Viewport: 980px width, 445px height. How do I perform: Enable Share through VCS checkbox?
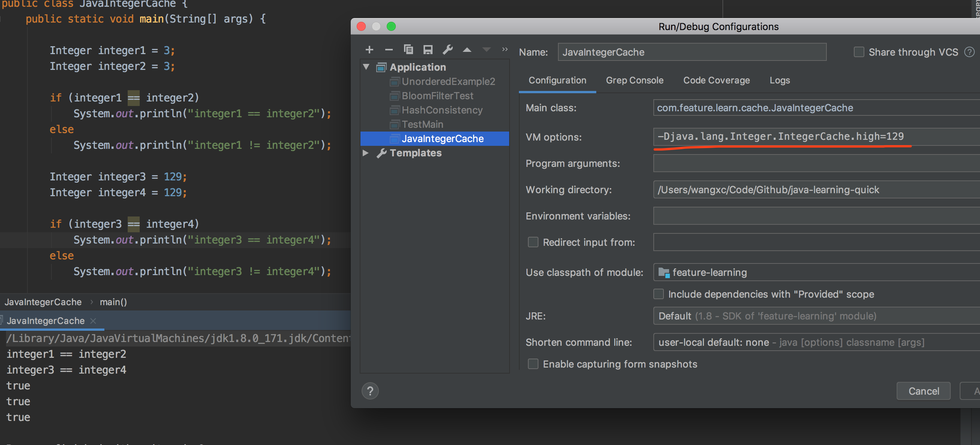(x=859, y=52)
